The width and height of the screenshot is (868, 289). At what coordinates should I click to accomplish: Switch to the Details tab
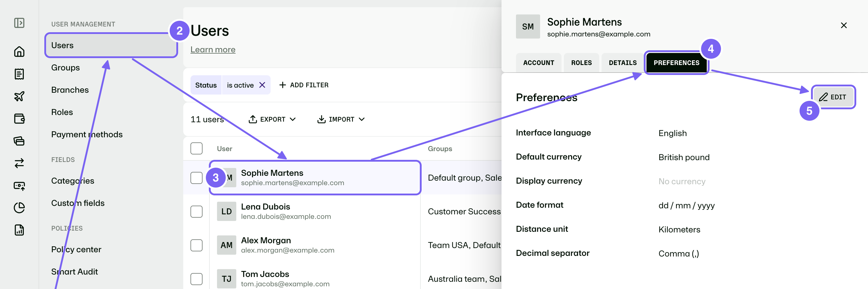(x=623, y=63)
